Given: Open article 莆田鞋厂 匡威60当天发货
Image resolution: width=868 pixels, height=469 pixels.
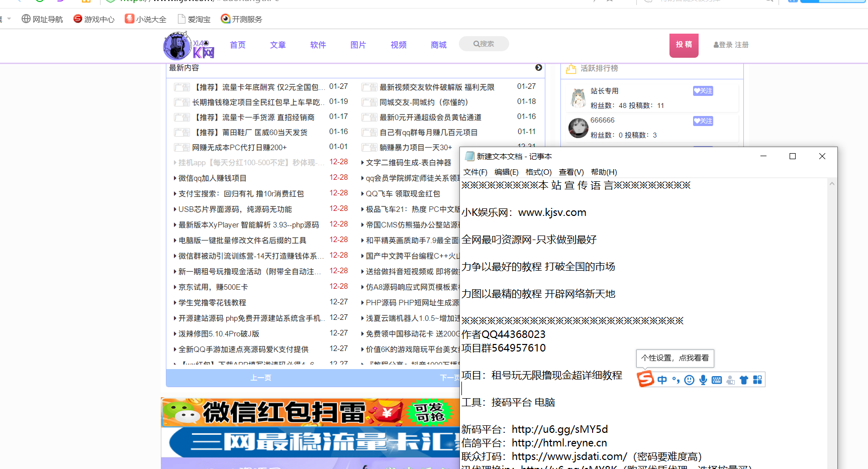Looking at the screenshot, I should tap(250, 133).
